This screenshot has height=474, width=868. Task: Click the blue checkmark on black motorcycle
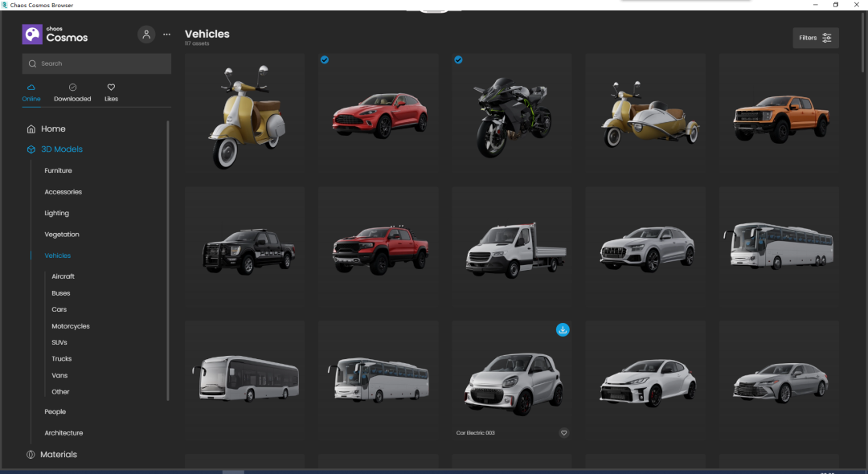tap(458, 59)
